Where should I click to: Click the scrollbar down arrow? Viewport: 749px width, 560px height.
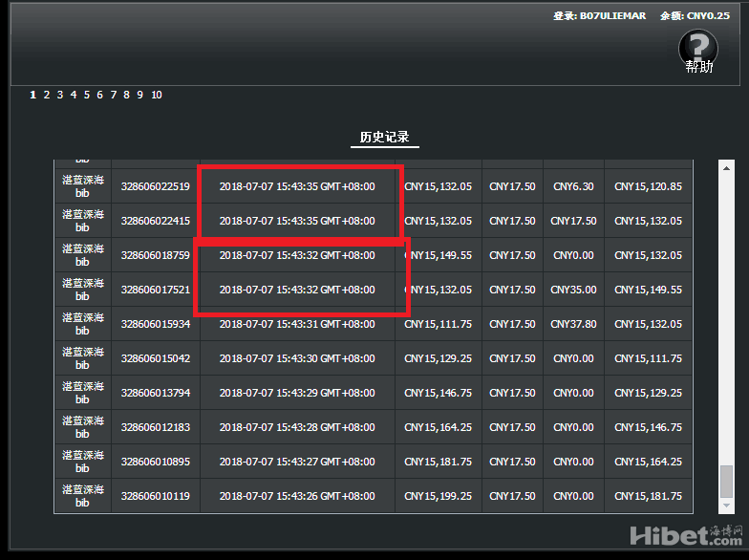(x=727, y=505)
